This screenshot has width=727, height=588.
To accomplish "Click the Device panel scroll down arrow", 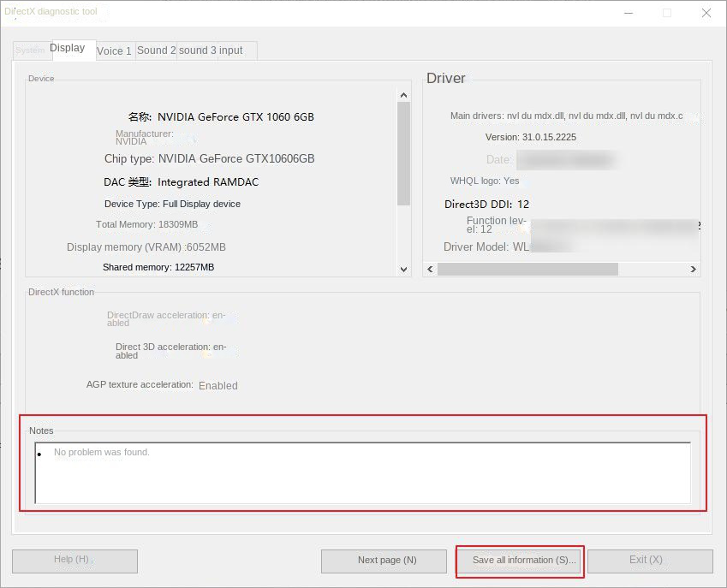I will point(404,269).
